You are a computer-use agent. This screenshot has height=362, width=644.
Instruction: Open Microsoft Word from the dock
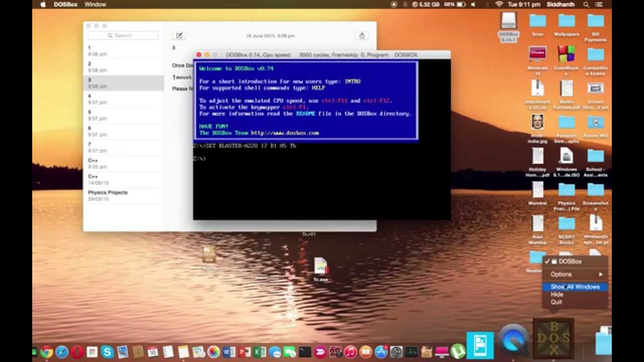click(228, 352)
